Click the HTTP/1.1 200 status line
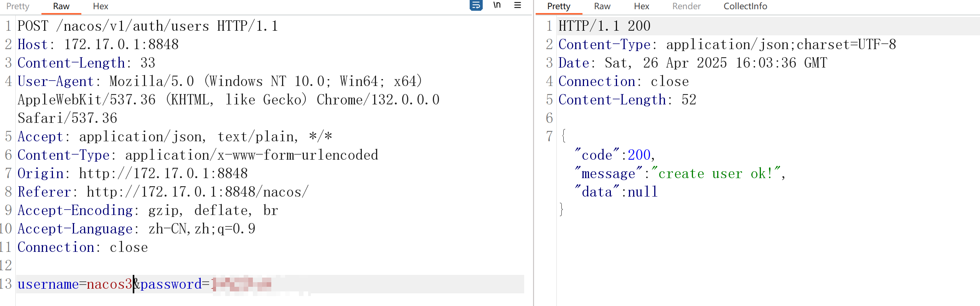Screen dimensions: 980x306 point(604,26)
